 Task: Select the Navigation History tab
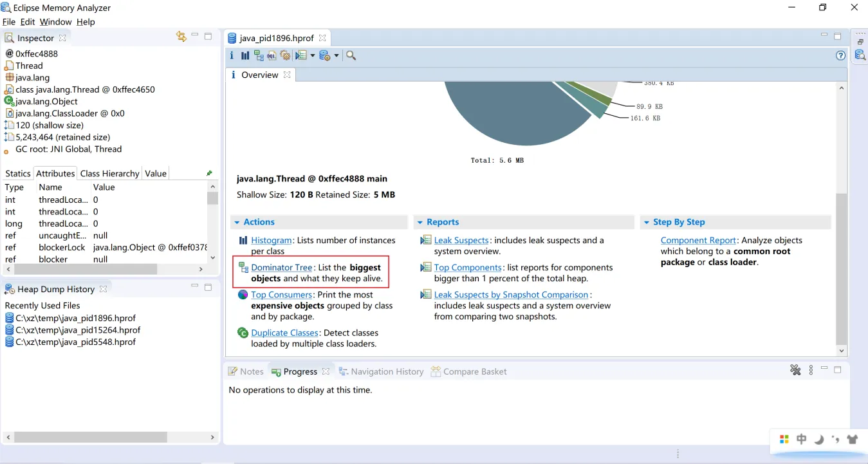point(381,371)
